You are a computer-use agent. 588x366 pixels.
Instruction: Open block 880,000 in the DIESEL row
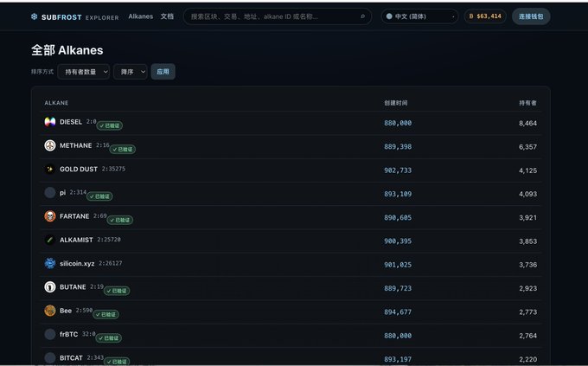(x=398, y=123)
